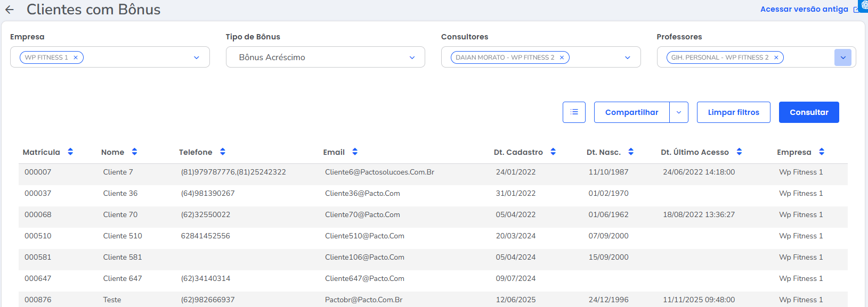This screenshot has width=868, height=307.
Task: Sort table by Matrícula column
Action: click(x=70, y=152)
